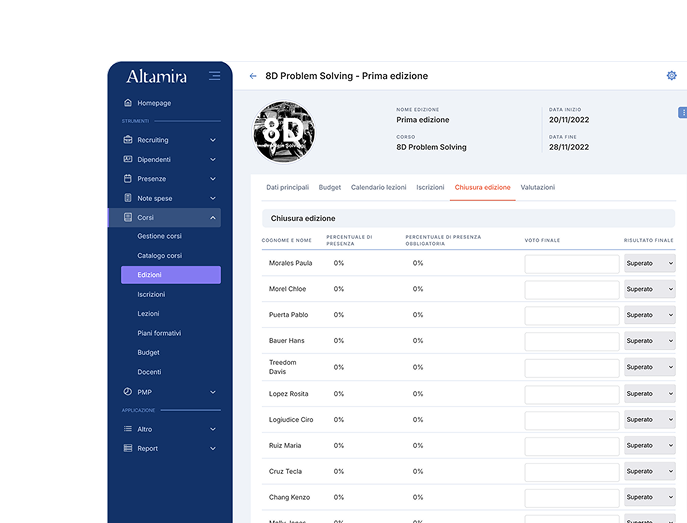687x523 pixels.
Task: Open Piani formativi in the sidebar
Action: pos(159,333)
